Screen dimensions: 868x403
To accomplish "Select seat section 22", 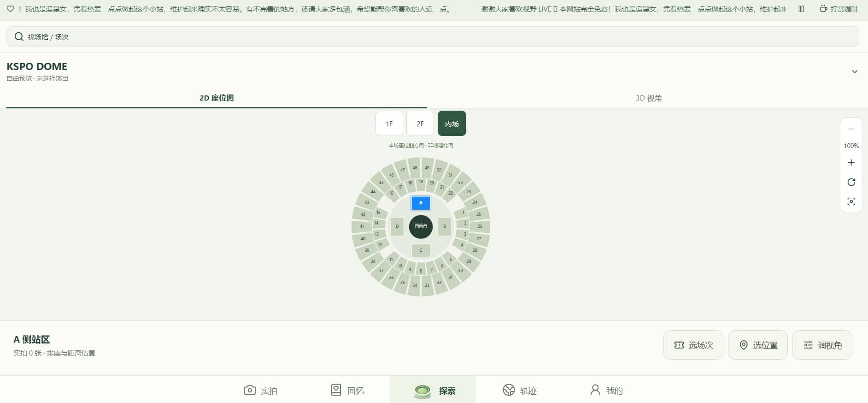I will tap(451, 193).
